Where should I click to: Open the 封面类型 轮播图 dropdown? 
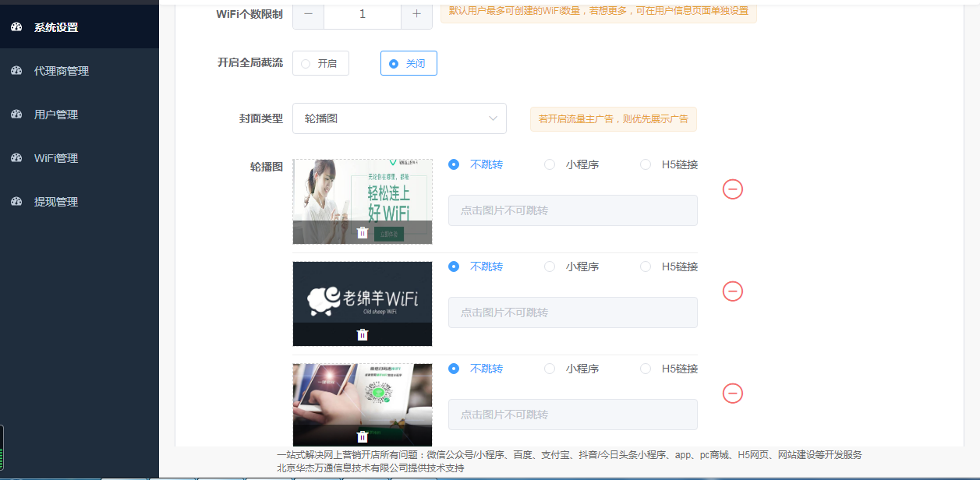399,118
